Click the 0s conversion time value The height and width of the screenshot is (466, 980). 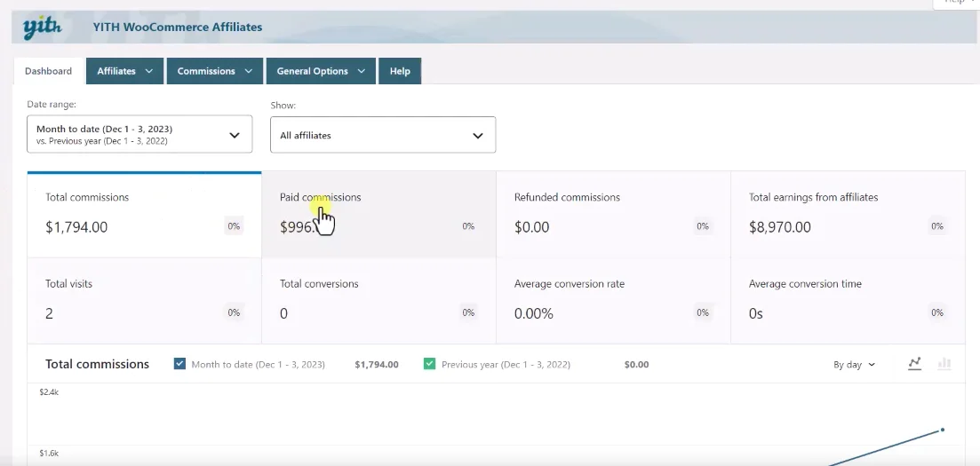pyautogui.click(x=755, y=313)
